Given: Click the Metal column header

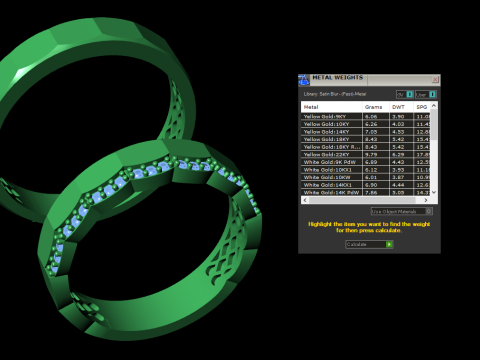Looking at the screenshot, I should pyautogui.click(x=332, y=107).
